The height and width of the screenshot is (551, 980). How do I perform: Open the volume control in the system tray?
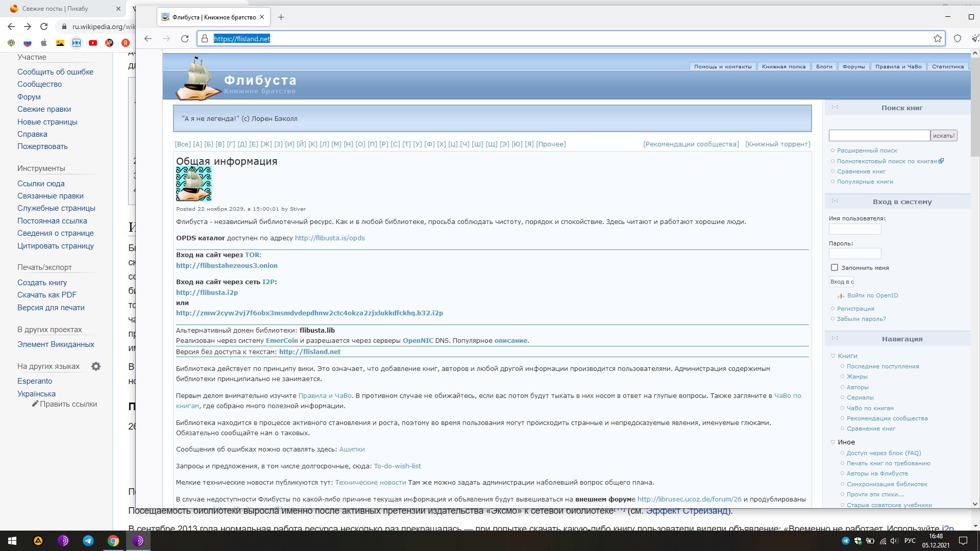[x=894, y=541]
